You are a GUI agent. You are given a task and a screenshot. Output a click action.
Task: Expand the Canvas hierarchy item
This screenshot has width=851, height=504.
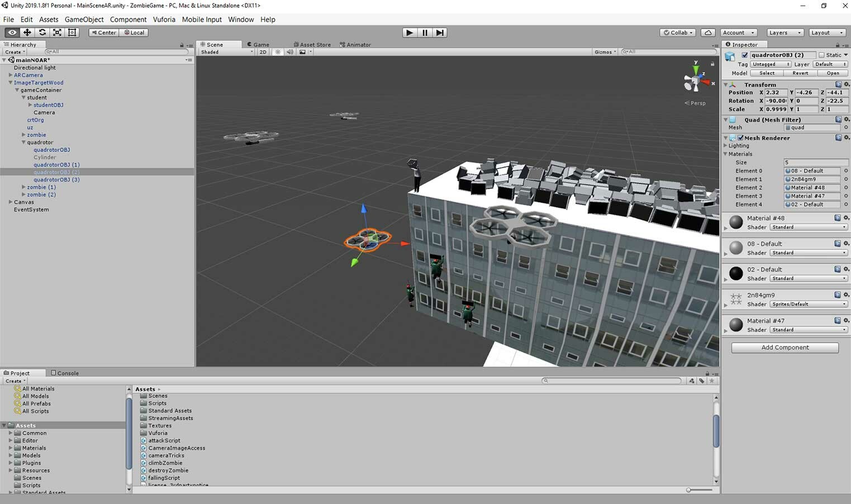click(11, 202)
